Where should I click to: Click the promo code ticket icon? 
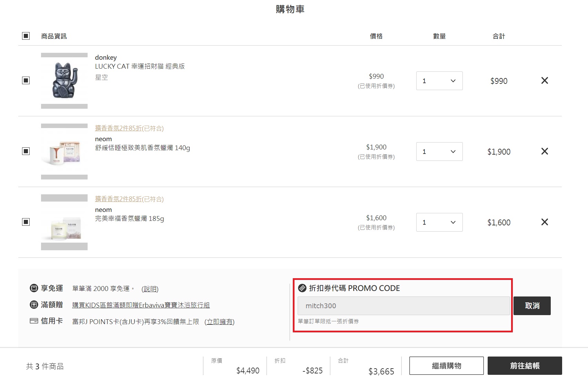pyautogui.click(x=302, y=288)
